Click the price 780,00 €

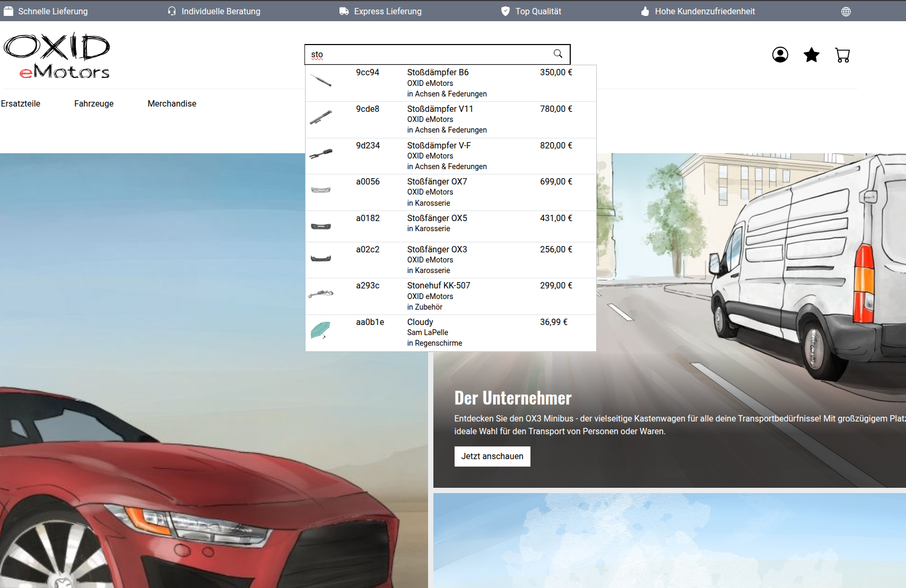click(556, 109)
